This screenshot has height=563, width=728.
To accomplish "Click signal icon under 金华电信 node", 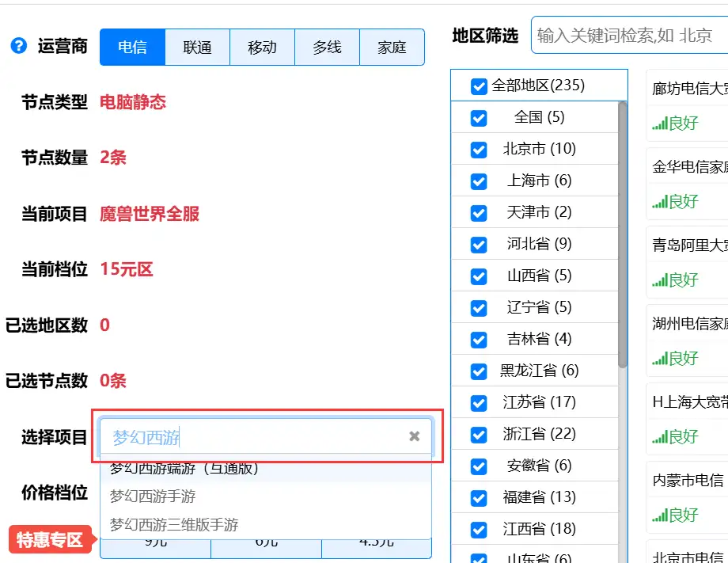I will tap(660, 203).
